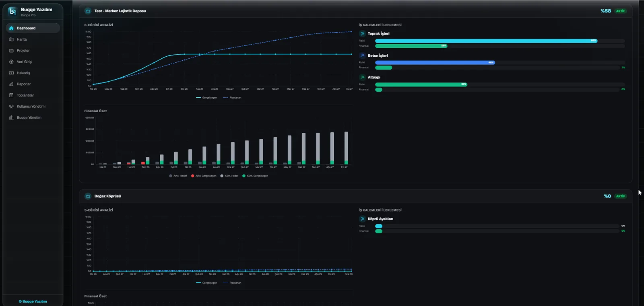Toggle the Küm. Gerçekleşen legend series
The width and height of the screenshot is (644, 306).
(255, 176)
